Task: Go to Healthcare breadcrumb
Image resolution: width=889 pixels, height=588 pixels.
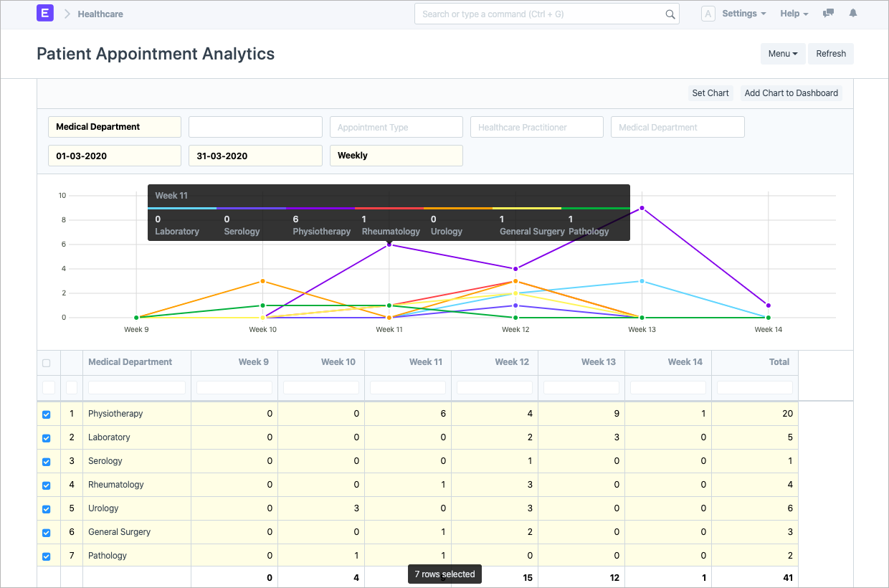Action: pyautogui.click(x=100, y=14)
